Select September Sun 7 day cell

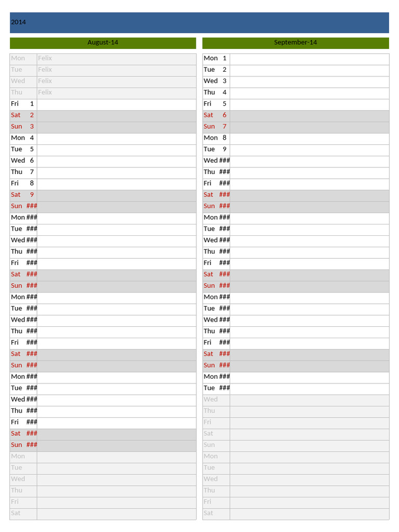[x=216, y=127]
